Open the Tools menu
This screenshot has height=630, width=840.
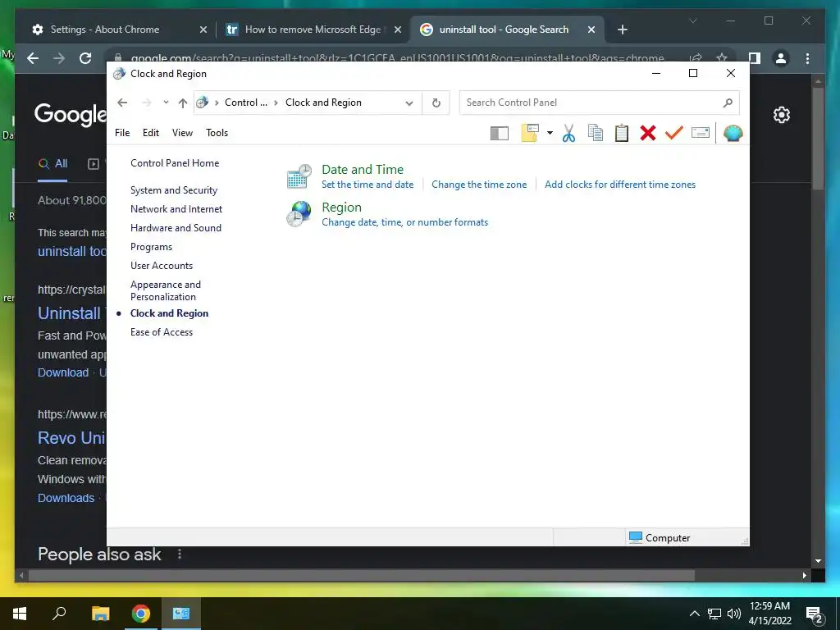pos(217,133)
